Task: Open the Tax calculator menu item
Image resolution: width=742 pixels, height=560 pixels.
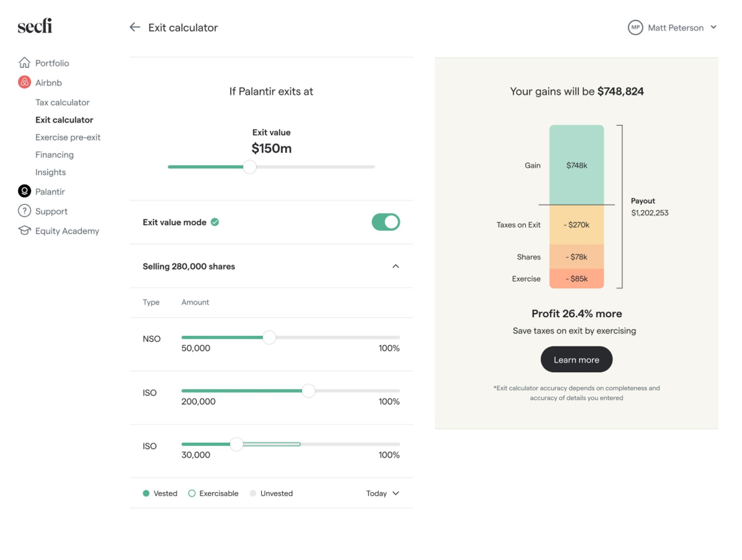Action: [62, 102]
